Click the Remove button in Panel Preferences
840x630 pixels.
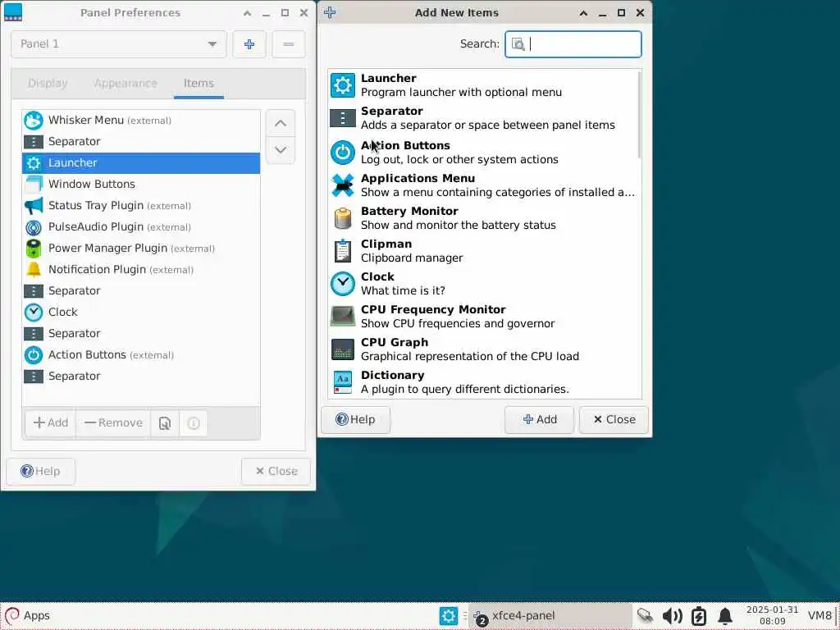point(113,423)
